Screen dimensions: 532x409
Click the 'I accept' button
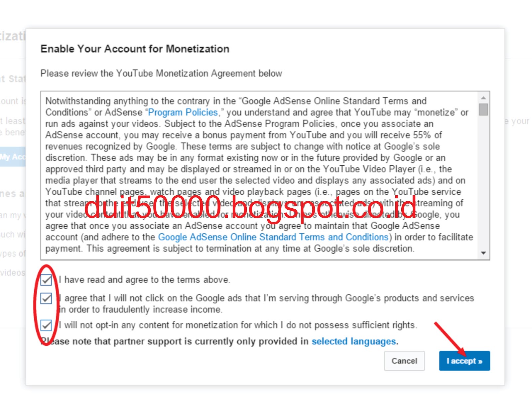464,361
